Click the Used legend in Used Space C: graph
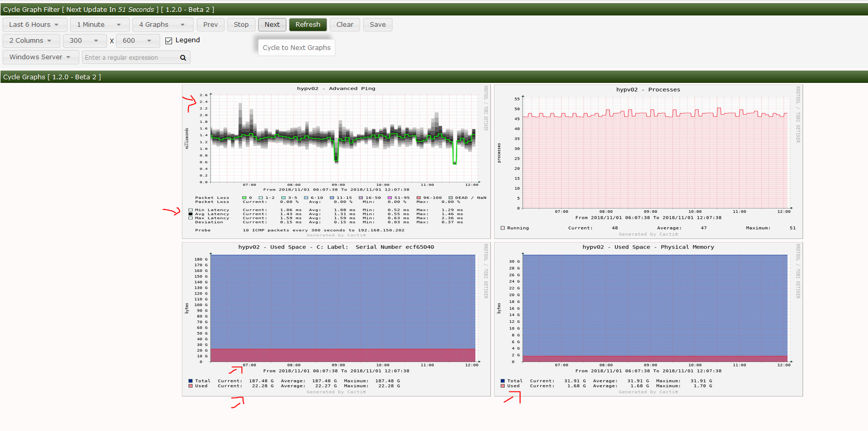This screenshot has width=868, height=431. click(x=198, y=386)
